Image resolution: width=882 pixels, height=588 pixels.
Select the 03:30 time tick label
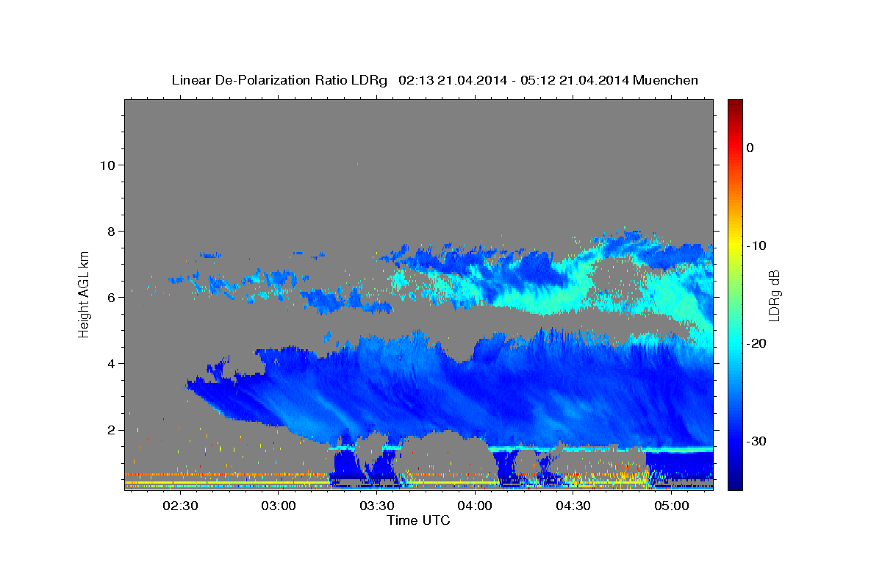pyautogui.click(x=376, y=506)
